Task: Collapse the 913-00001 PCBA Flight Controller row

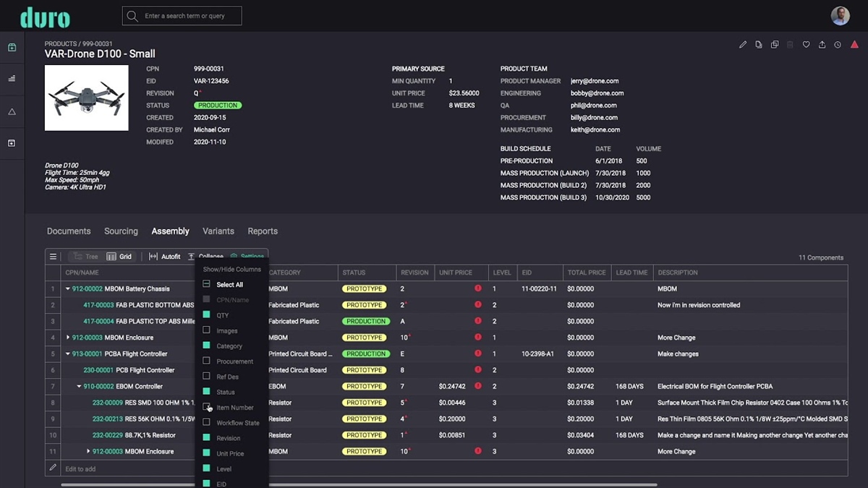Action: tap(68, 354)
